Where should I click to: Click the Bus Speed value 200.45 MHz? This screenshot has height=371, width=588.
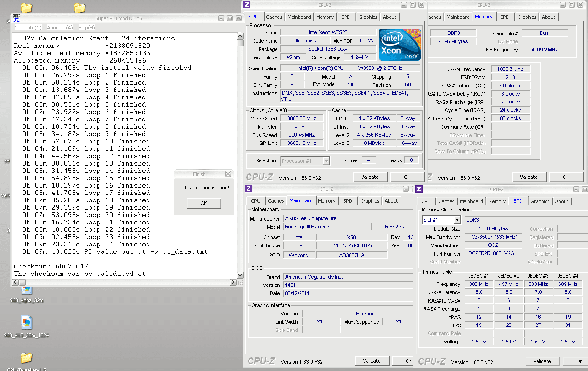[302, 135]
